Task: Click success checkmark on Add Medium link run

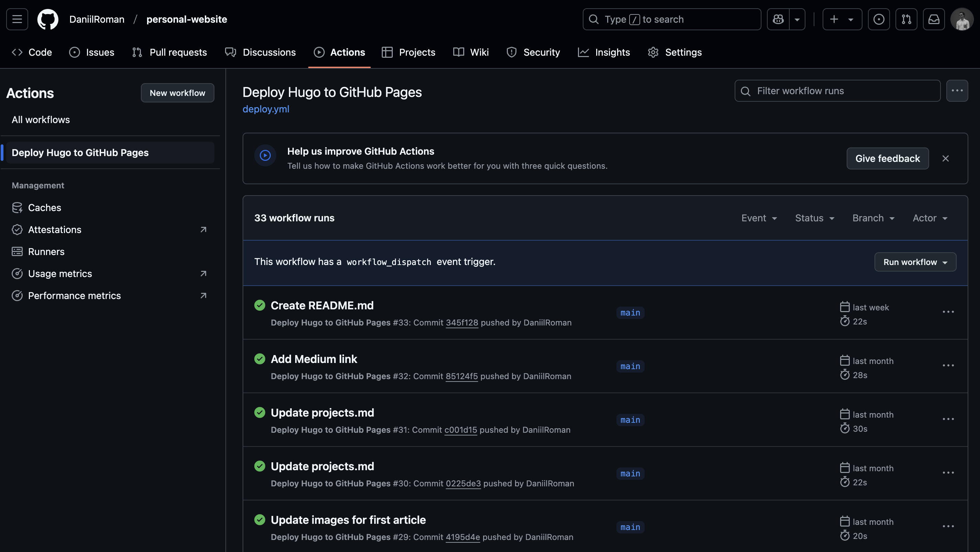Action: click(259, 359)
